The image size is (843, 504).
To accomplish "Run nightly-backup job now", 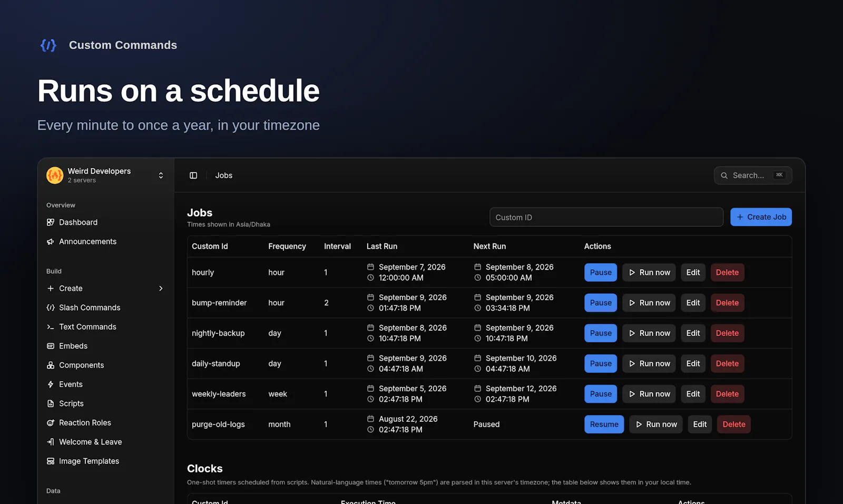I will click(649, 333).
